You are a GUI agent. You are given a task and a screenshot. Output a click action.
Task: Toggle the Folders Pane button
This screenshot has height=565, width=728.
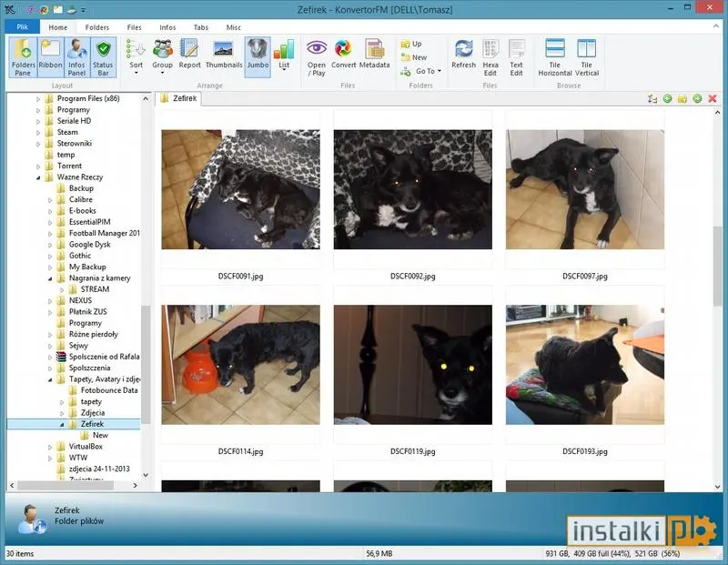(x=23, y=57)
